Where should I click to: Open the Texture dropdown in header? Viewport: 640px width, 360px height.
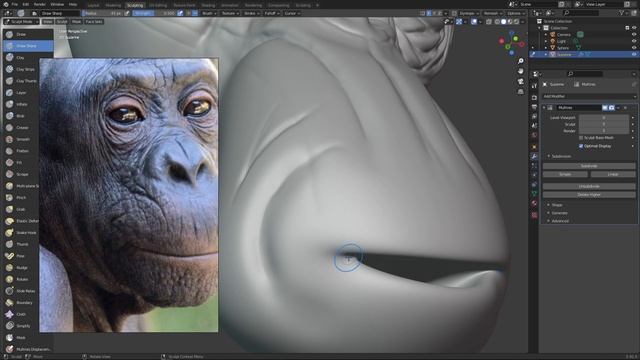coord(230,13)
